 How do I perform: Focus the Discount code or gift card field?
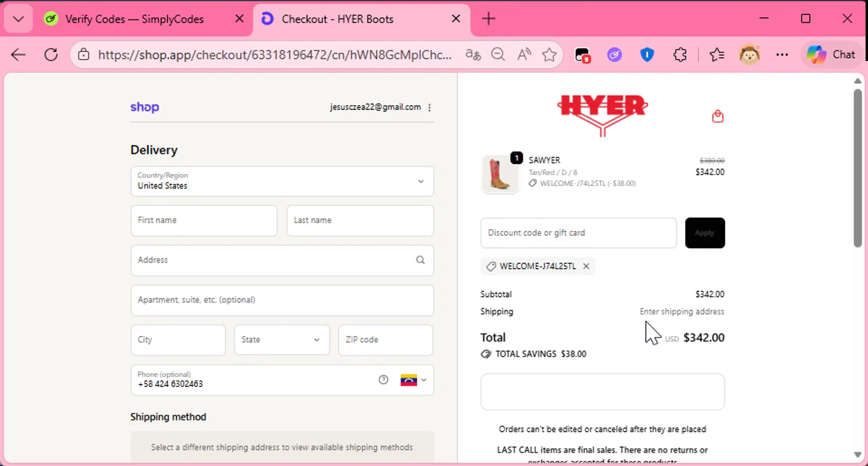(579, 233)
